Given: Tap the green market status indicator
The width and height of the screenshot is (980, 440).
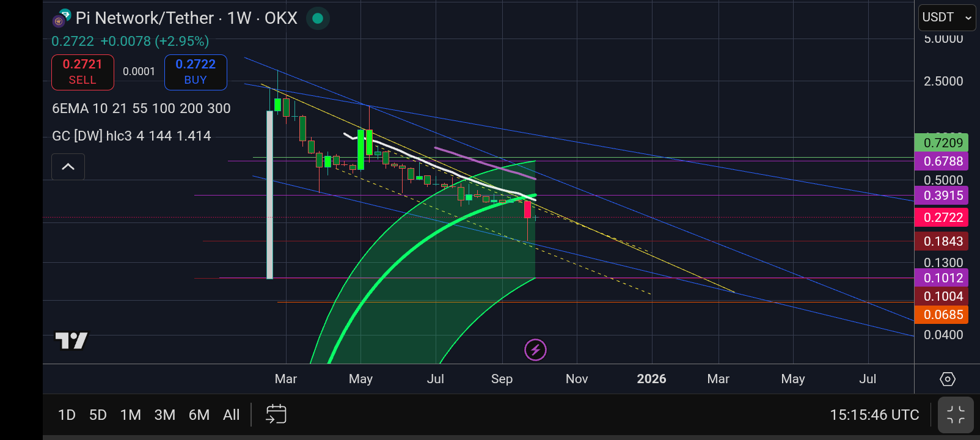Looking at the screenshot, I should pyautogui.click(x=318, y=18).
